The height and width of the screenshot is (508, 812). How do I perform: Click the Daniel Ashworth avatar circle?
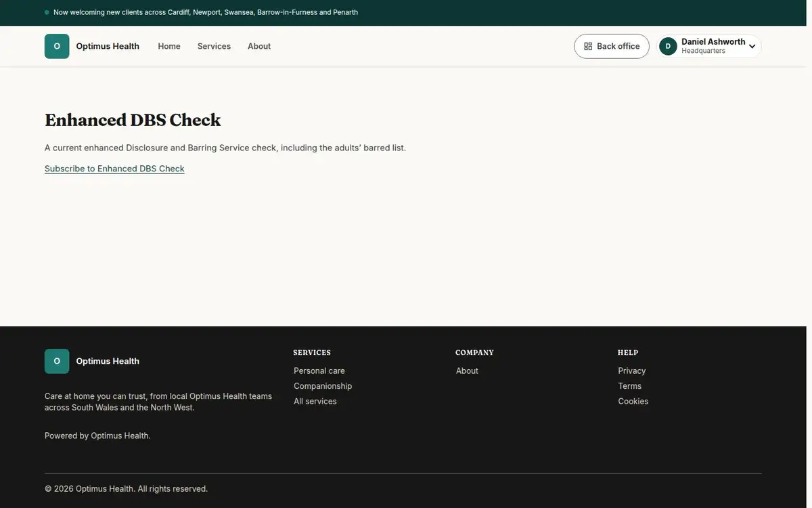[668, 46]
